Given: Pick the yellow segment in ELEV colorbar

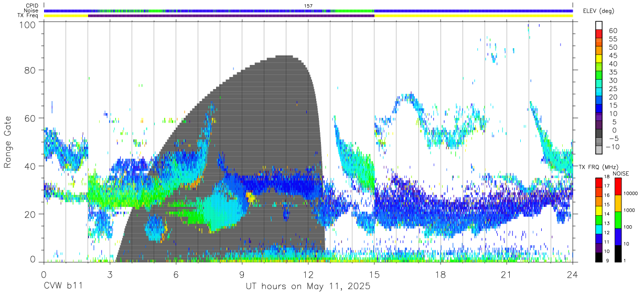Looking at the screenshot, I should click(599, 59).
